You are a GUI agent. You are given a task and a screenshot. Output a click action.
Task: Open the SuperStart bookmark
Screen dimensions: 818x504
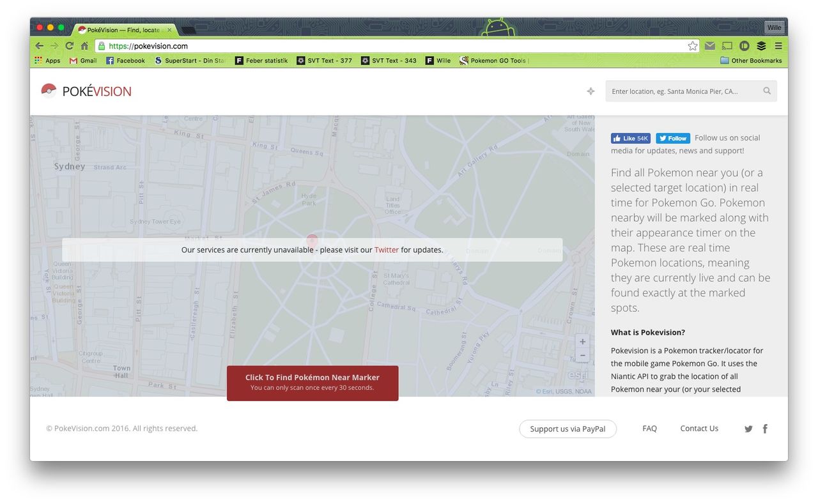coord(190,61)
